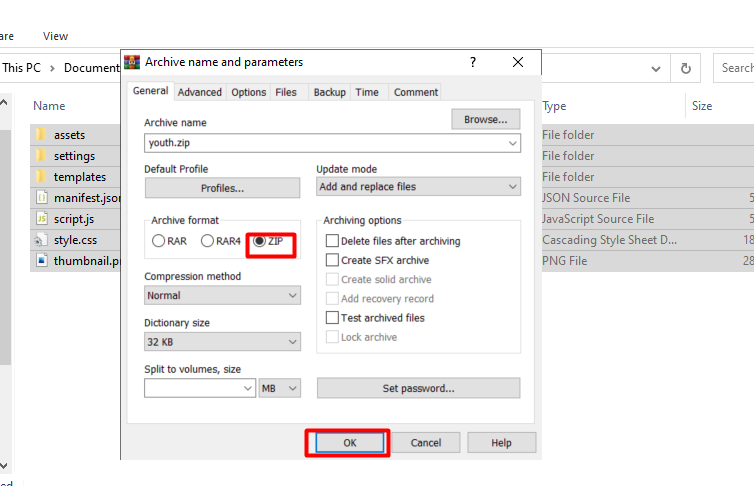Click the thumbnail PNG file icon
The width and height of the screenshot is (754, 486).
(x=41, y=261)
